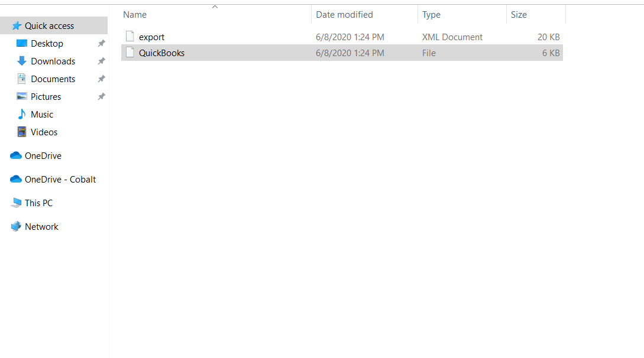
Task: Click the pin icon next to Pictures
Action: 102,96
